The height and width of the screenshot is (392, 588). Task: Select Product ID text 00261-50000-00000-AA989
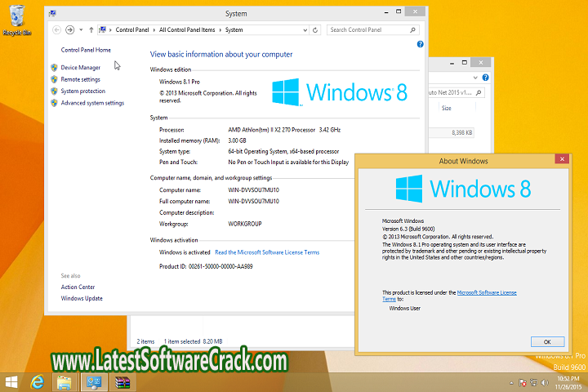pos(220,266)
